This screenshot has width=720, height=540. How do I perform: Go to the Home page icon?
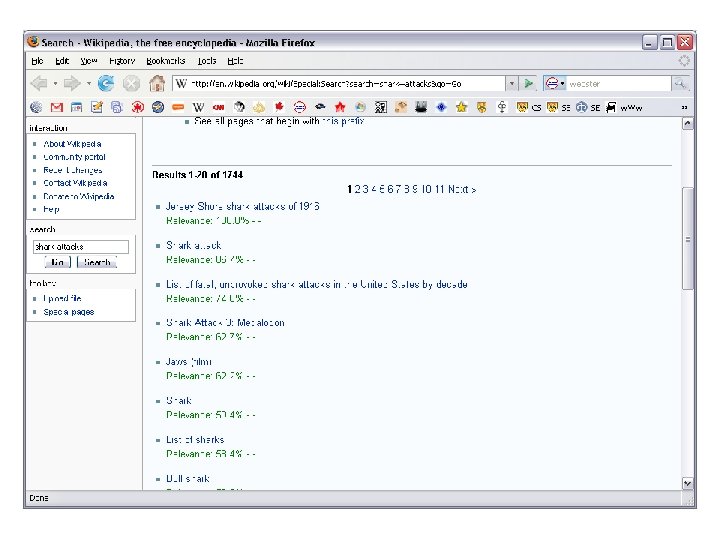157,83
